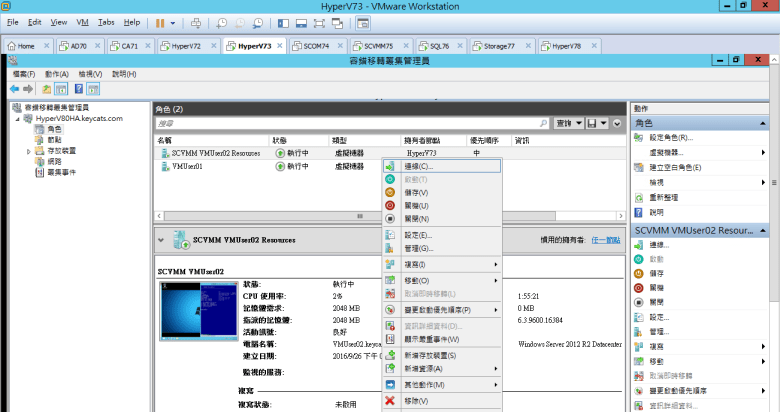Collapse the SCVMM VMUser02 Resources details pane
The image size is (780, 412).
(x=162, y=239)
